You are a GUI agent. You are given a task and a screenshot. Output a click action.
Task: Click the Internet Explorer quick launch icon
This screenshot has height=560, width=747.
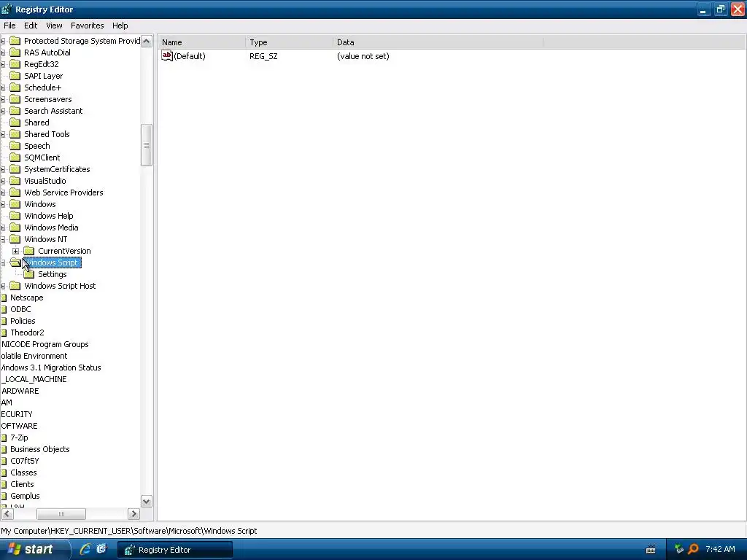85,549
